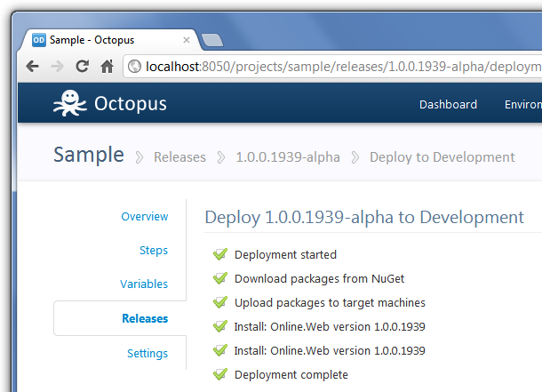Image resolution: width=542 pixels, height=392 pixels.
Task: Click the globe site info icon
Action: (x=134, y=66)
